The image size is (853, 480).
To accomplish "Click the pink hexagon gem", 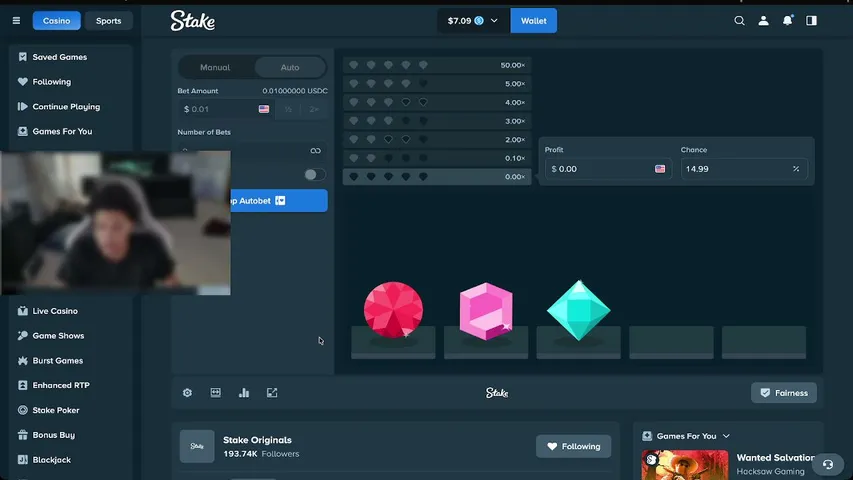I will tap(486, 311).
